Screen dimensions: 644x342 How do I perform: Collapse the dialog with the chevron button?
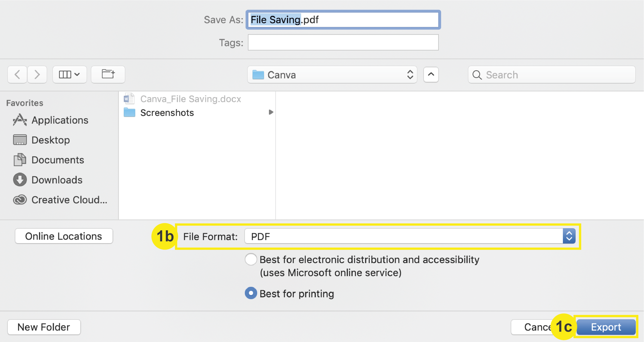click(431, 75)
